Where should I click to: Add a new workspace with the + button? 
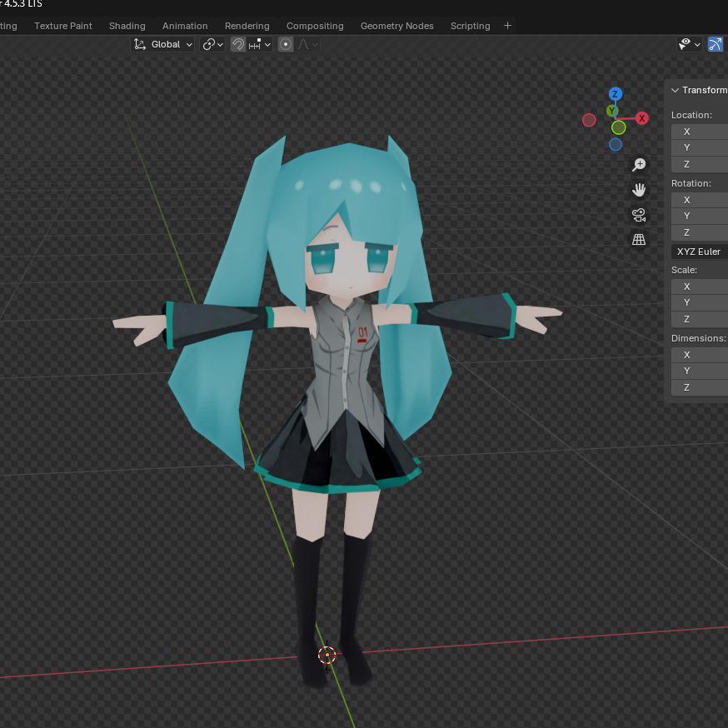coord(507,26)
